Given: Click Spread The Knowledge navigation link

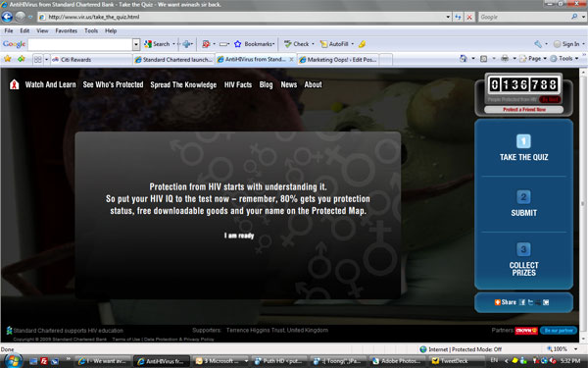Looking at the screenshot, I should pyautogui.click(x=183, y=84).
